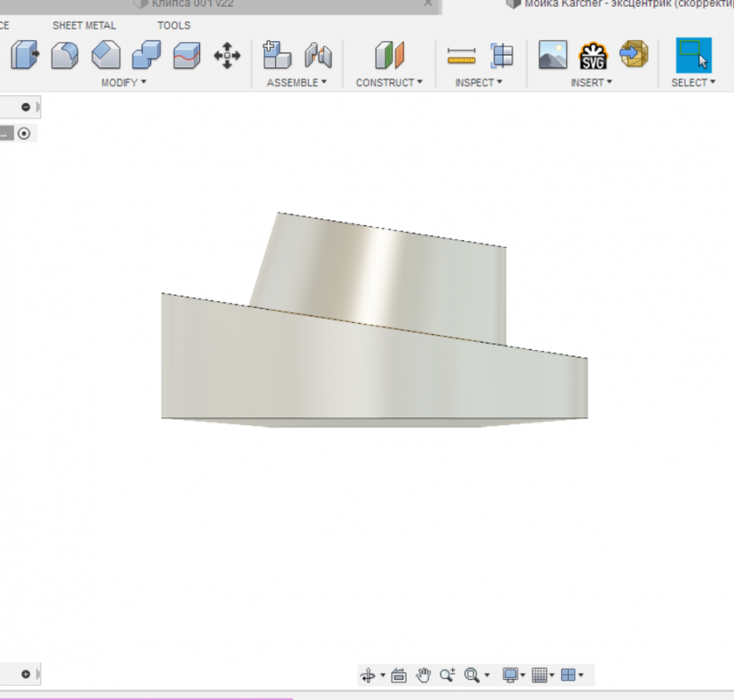Screen dimensions: 734x700
Task: Expand the INSPECT dropdown menu
Action: [478, 83]
